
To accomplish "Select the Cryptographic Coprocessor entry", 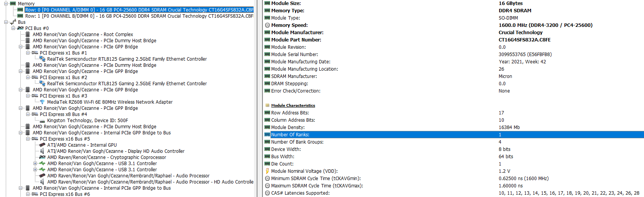I will 107,157.
